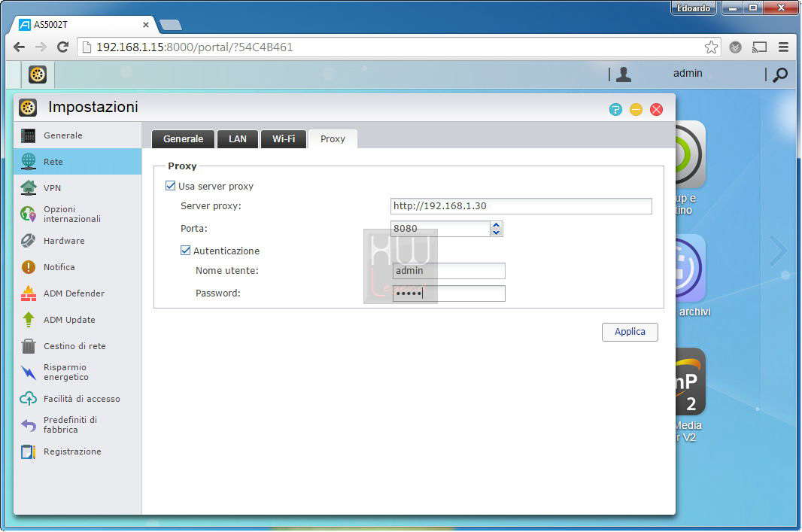802x532 pixels.
Task: Switch to the Generale tab
Action: pos(183,139)
